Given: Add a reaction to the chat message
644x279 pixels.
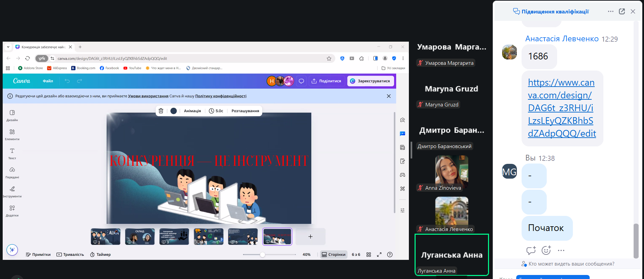Looking at the screenshot, I should [546, 250].
